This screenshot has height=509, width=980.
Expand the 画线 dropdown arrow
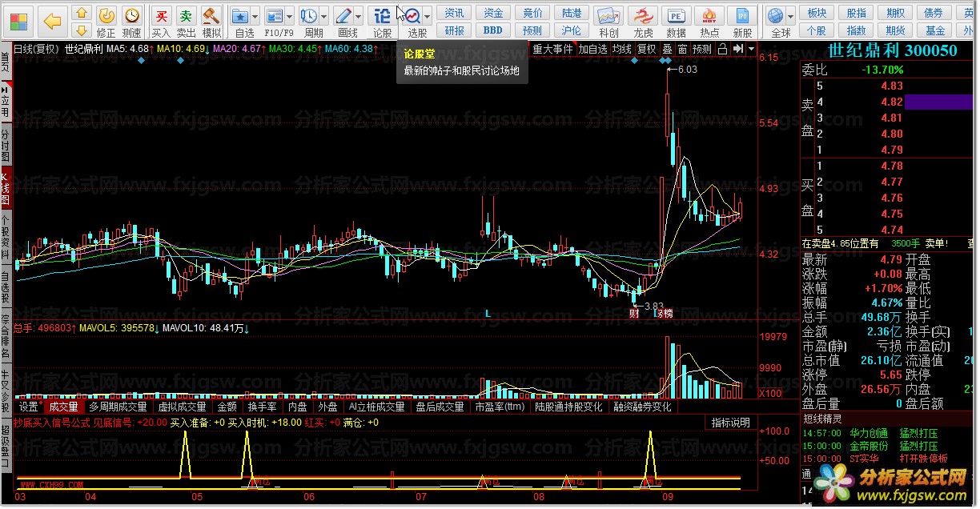pos(359,16)
